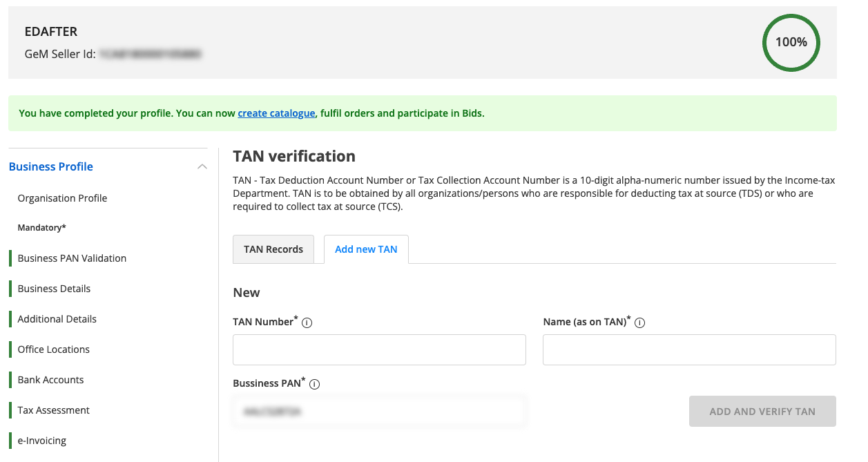
Task: Collapse the Business Profile section chevron
Action: [x=202, y=166]
